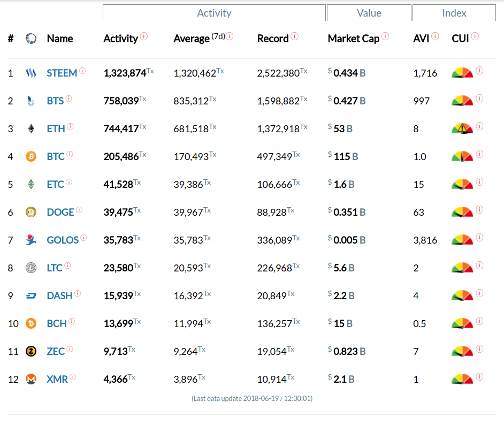Click the CUI gauge in the BTC row

(462, 157)
